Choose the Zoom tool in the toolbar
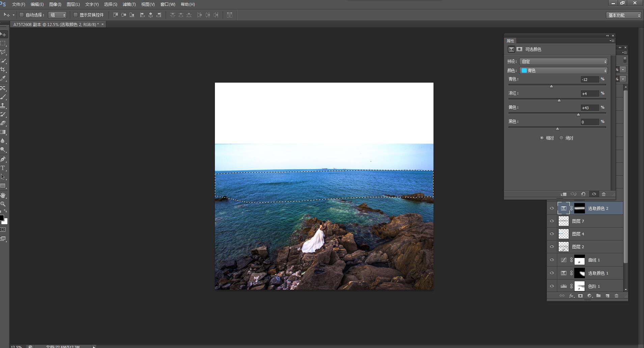 3,204
